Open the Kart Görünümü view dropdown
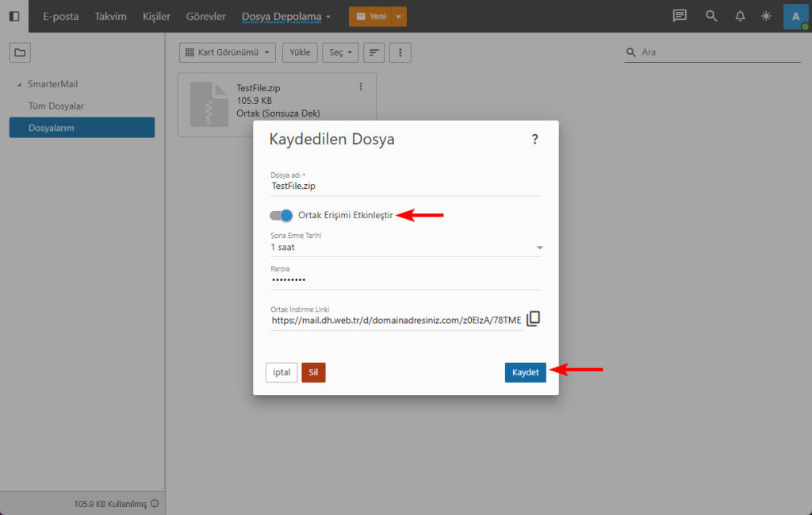The image size is (812, 515). pyautogui.click(x=228, y=52)
